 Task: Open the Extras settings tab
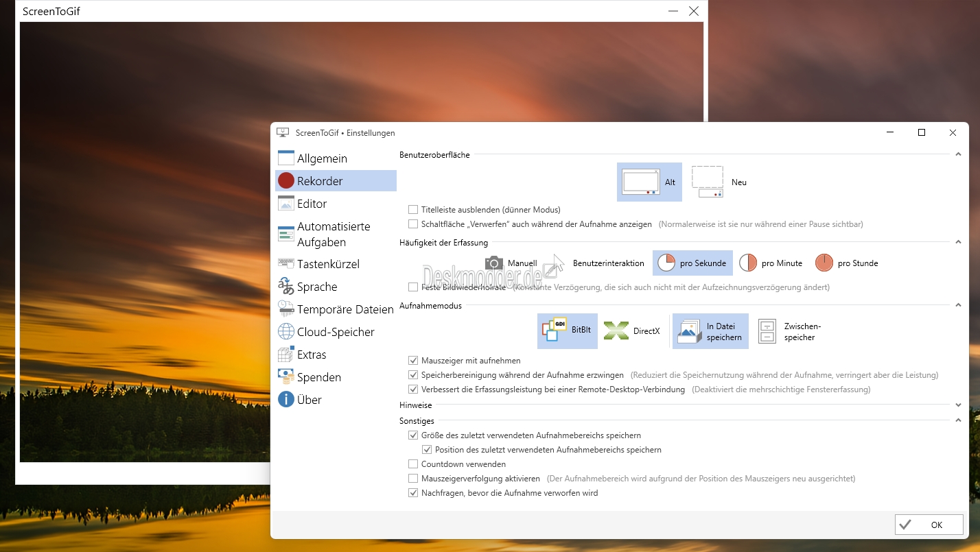[336, 355]
